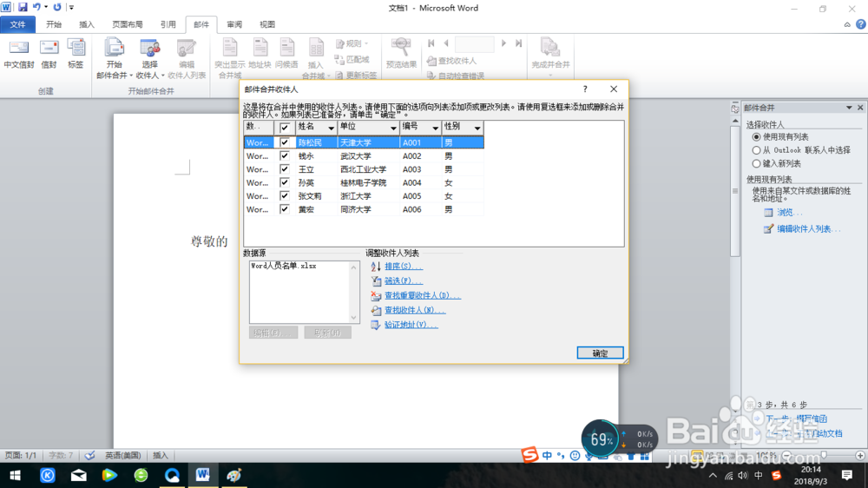Screen dimensions: 868x488
Task: Click the Word icon in taskbar
Action: click(202, 475)
